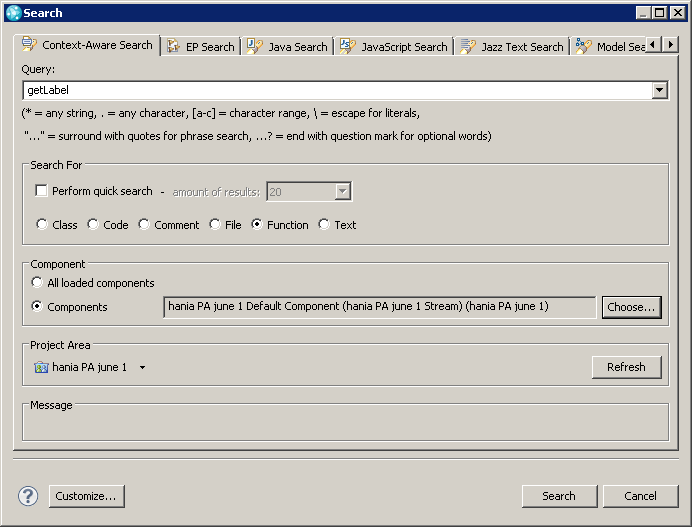Click the EP Search tab icon
This screenshot has width=692, height=527.
(173, 46)
